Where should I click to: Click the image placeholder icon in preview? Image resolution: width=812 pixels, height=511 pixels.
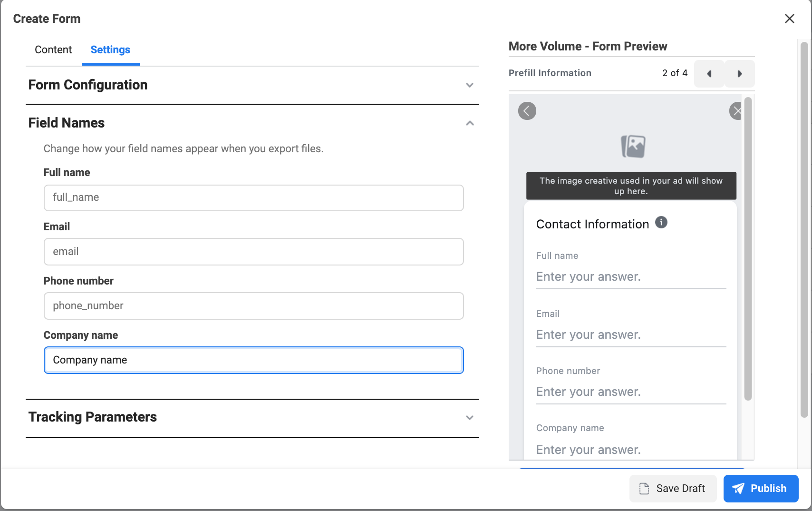click(x=633, y=146)
